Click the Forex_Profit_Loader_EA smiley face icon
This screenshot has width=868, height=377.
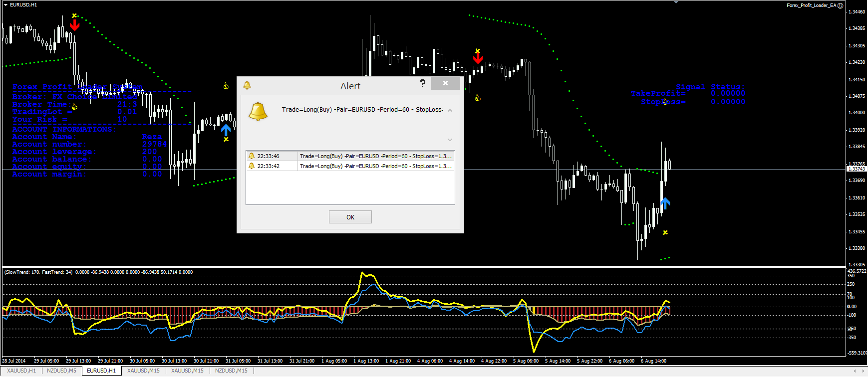(840, 5)
